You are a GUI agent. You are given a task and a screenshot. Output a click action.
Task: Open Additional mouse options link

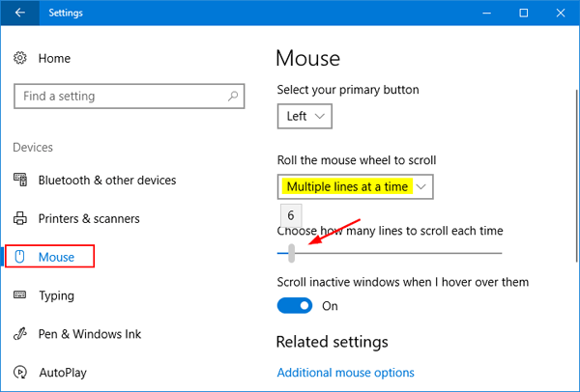(345, 373)
